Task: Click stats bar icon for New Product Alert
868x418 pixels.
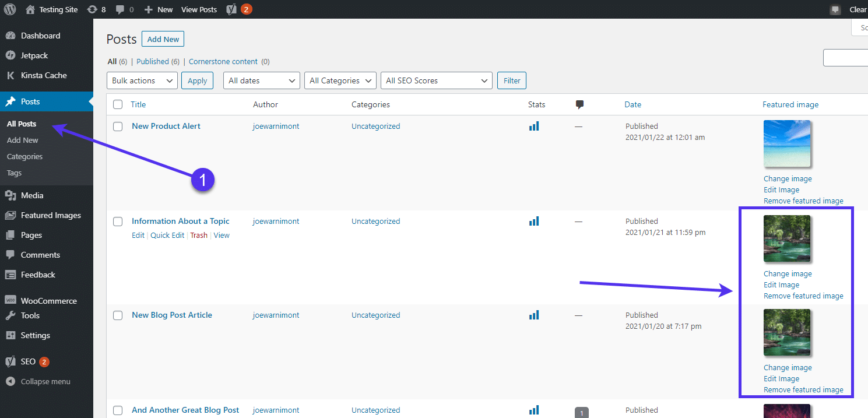Action: coord(534,126)
